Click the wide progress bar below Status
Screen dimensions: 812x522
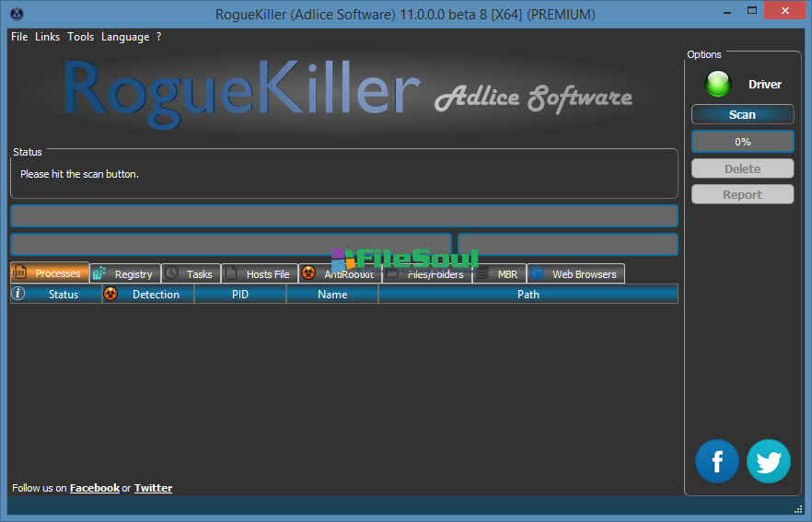coord(344,216)
